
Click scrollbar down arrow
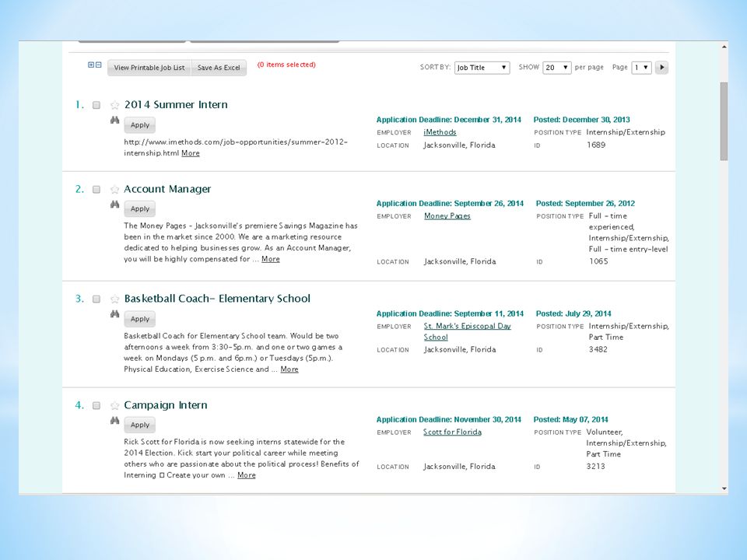tap(724, 488)
